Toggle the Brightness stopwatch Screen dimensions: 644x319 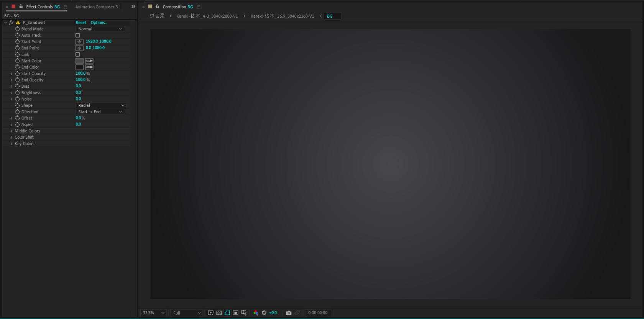(17, 93)
